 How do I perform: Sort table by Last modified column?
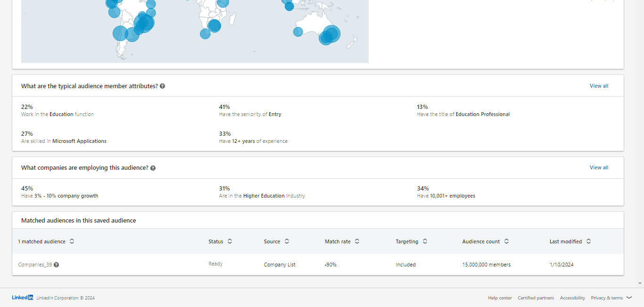tap(588, 241)
